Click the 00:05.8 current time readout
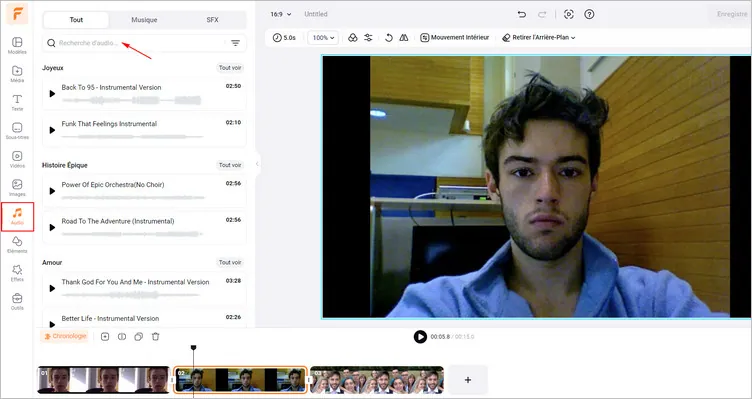 pos(440,337)
